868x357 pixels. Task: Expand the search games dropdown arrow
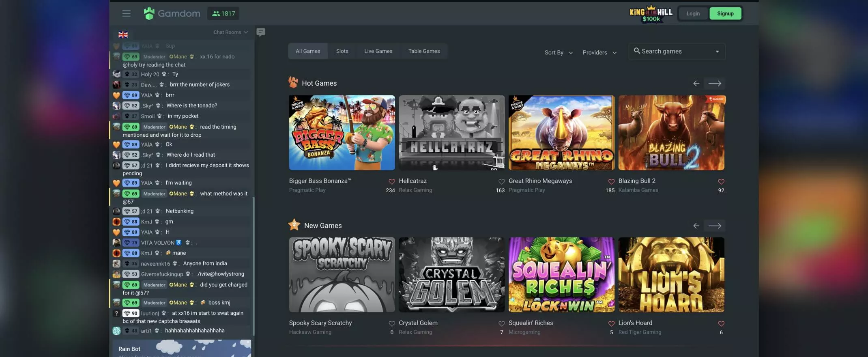(x=717, y=52)
